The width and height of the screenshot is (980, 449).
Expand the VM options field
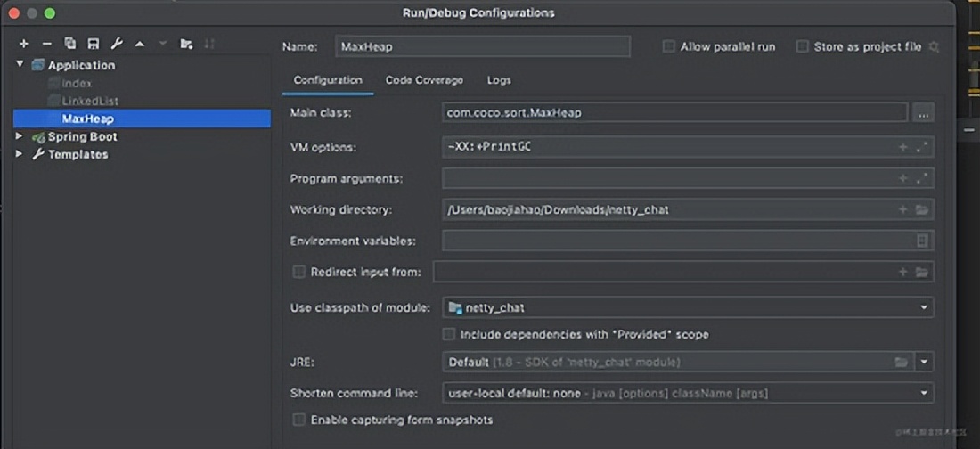click(x=922, y=147)
